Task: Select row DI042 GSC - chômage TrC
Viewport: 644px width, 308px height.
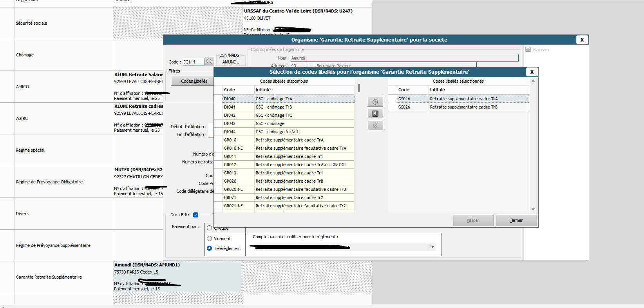Action: 284,115
